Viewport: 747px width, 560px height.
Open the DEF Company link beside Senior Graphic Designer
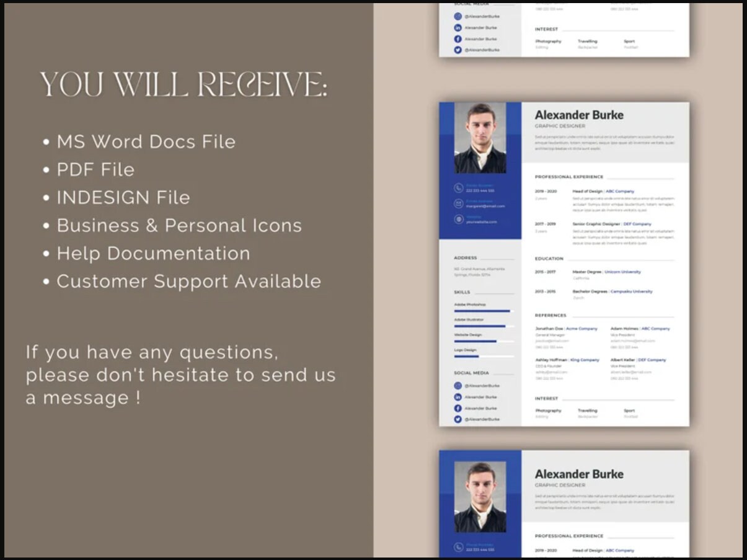[637, 223]
